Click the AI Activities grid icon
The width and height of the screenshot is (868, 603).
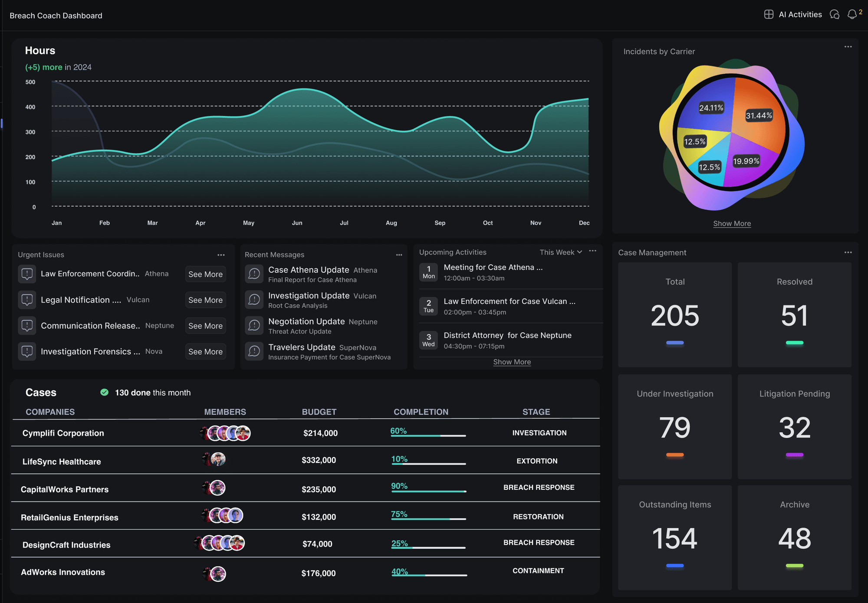769,14
